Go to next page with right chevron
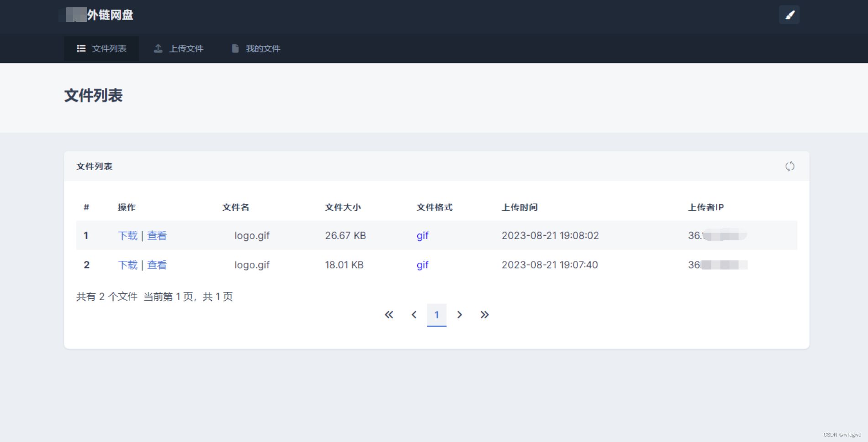This screenshot has height=442, width=868. tap(459, 315)
